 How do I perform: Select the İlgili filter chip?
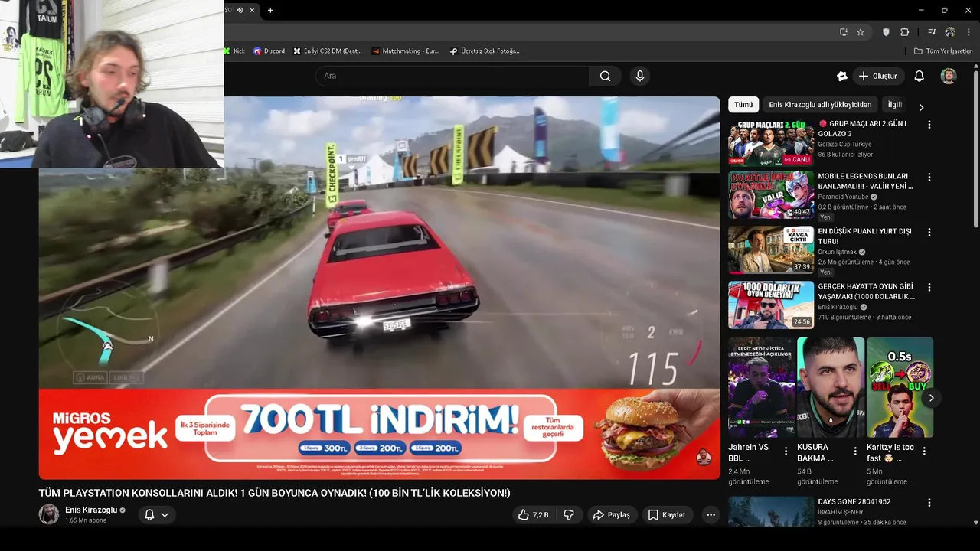point(894,105)
